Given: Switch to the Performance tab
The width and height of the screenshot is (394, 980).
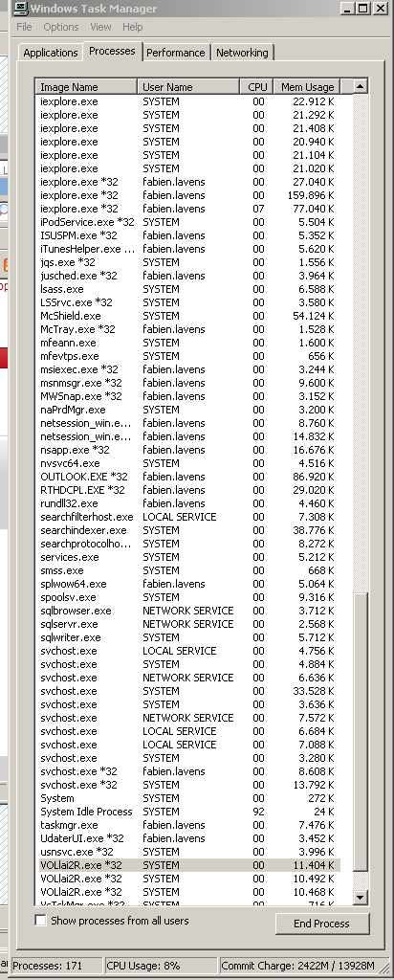Looking at the screenshot, I should pyautogui.click(x=175, y=53).
